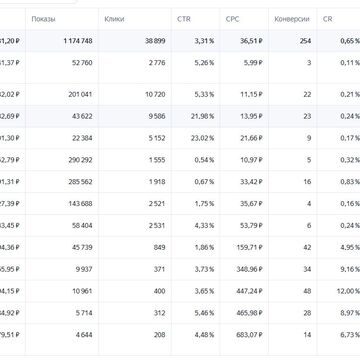Select clicks cell 2 776
The height and width of the screenshot is (360, 360).
coord(157,63)
